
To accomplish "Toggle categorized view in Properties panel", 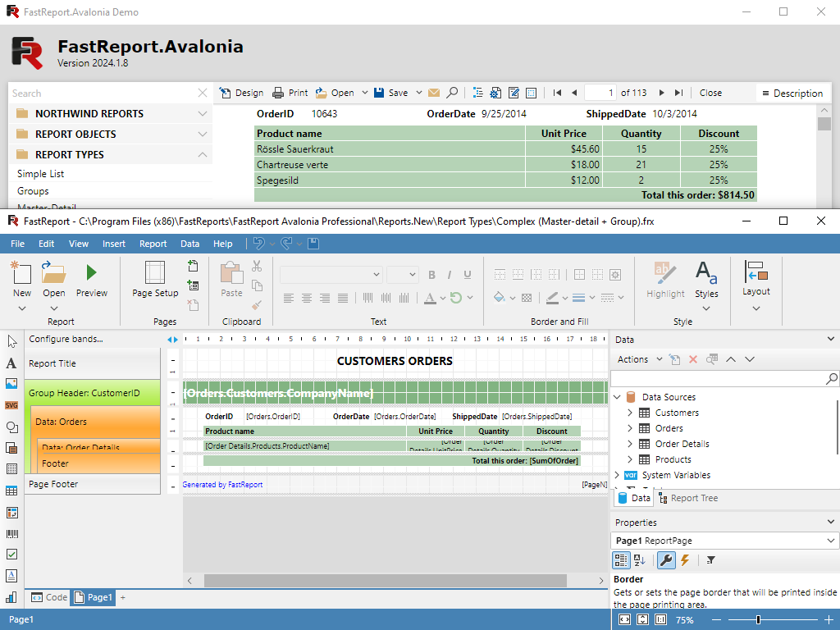I will [x=622, y=560].
